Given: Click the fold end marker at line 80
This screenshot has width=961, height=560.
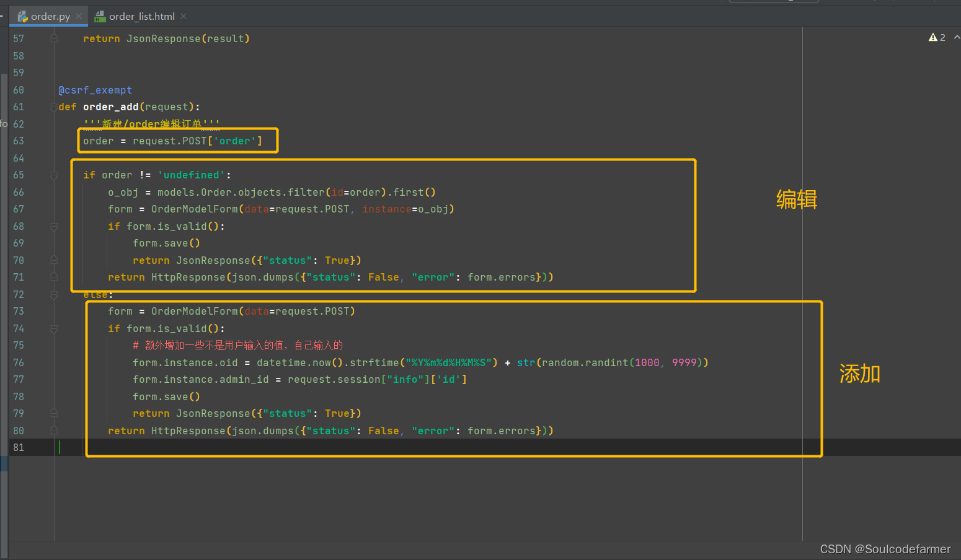Looking at the screenshot, I should coord(54,431).
